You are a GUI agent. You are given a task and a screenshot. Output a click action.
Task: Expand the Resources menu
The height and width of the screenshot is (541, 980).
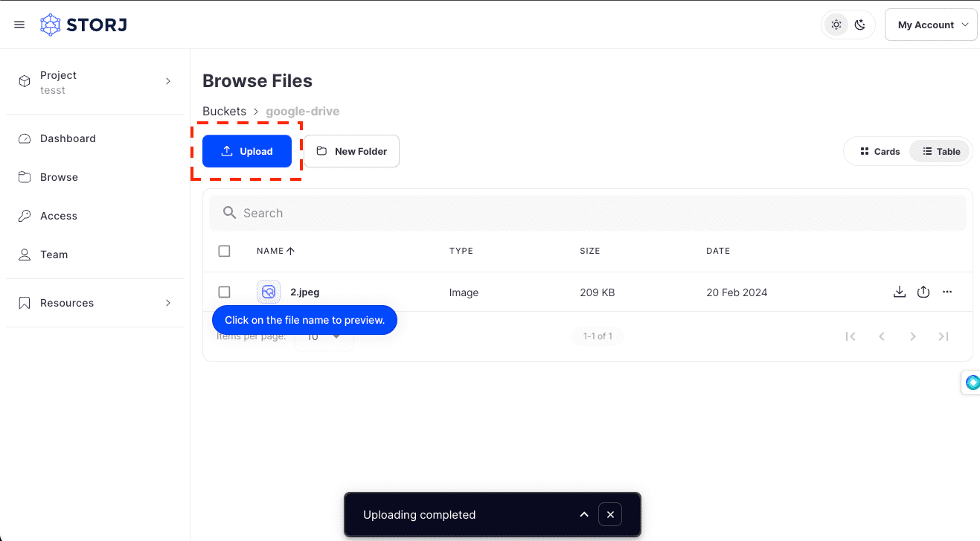coord(95,303)
